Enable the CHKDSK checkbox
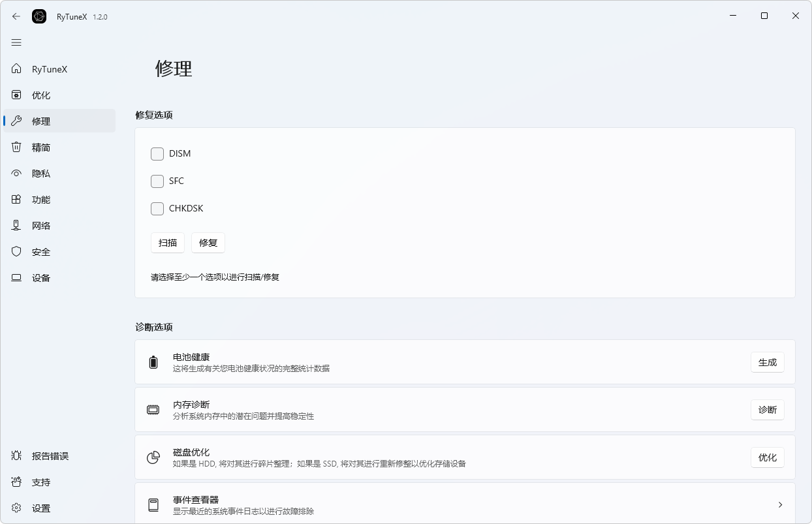This screenshot has width=812, height=524. pos(157,208)
